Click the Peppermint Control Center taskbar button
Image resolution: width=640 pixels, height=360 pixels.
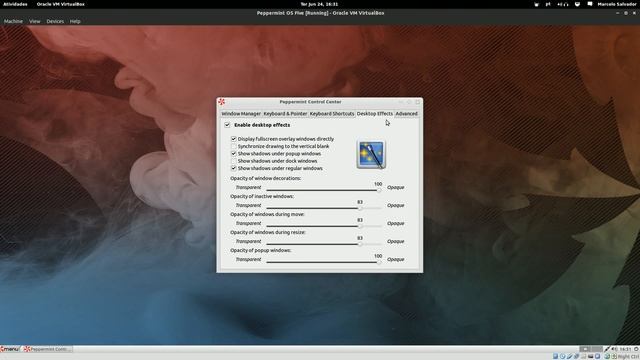pos(47,349)
